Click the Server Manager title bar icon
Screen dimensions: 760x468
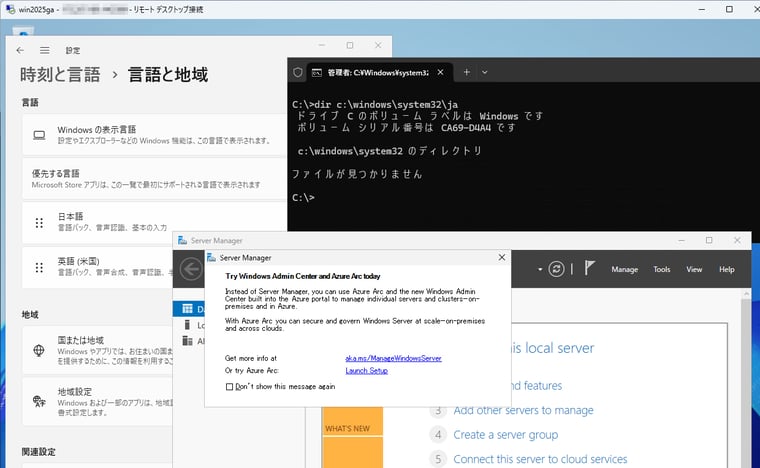(x=182, y=240)
